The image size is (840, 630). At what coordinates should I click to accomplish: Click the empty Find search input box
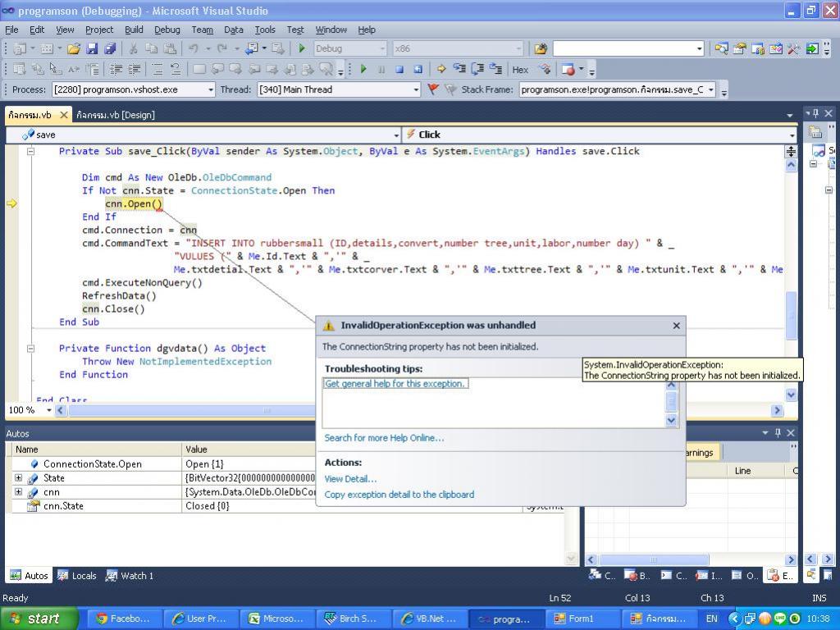tap(624, 48)
